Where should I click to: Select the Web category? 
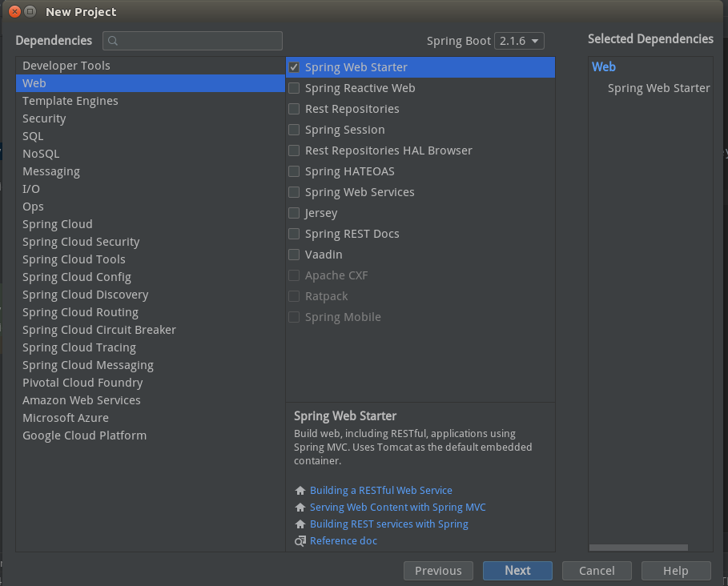151,83
